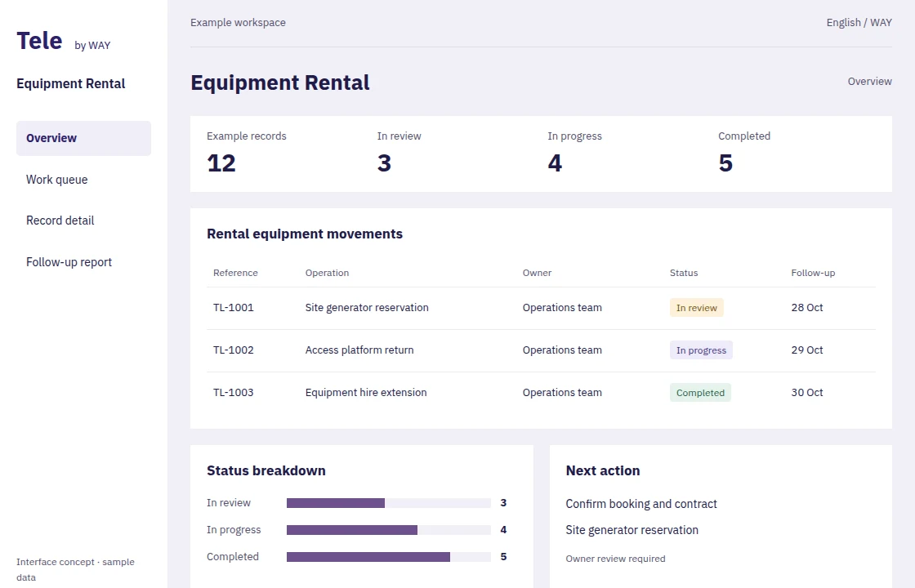Viewport: 915px width, 588px height.
Task: Open record TL-1001
Action: (234, 308)
